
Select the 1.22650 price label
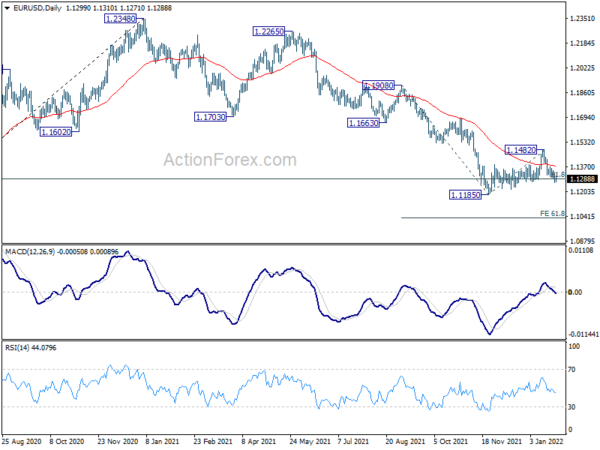[x=269, y=31]
